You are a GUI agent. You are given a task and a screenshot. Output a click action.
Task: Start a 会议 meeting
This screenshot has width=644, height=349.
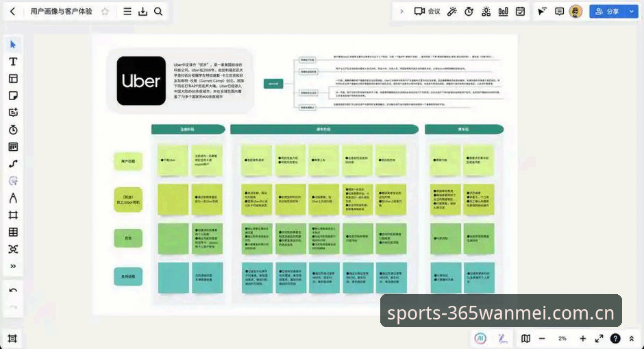(x=427, y=12)
